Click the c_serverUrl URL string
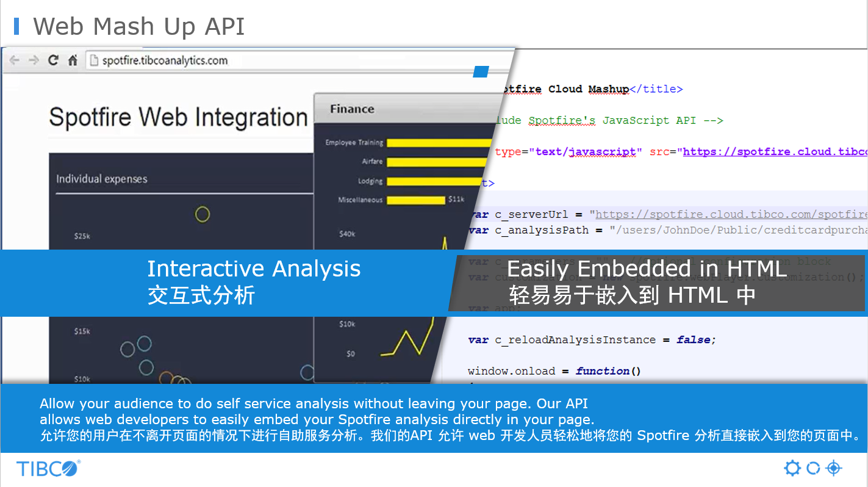868x487 pixels. pyautogui.click(x=731, y=214)
